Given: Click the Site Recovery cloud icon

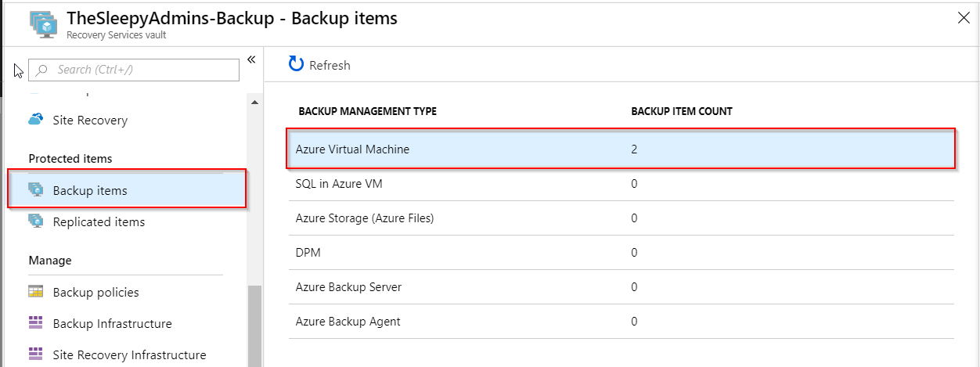Looking at the screenshot, I should coord(36,120).
